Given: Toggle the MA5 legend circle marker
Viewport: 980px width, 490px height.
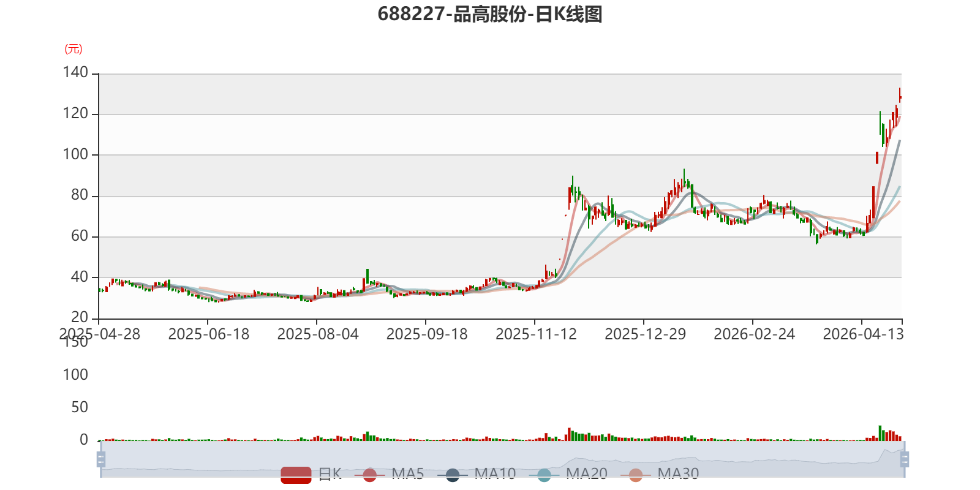Looking at the screenshot, I should [x=369, y=475].
